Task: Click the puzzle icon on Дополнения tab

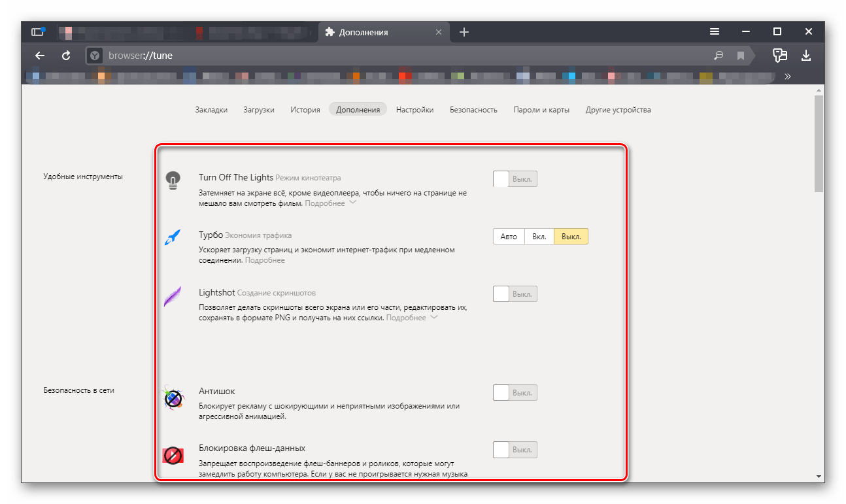Action: (x=330, y=32)
